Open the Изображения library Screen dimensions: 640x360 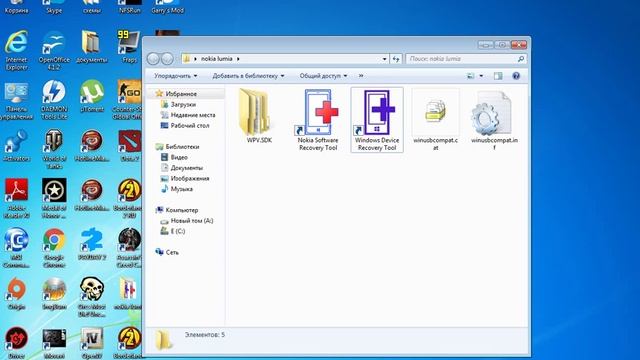coord(190,178)
